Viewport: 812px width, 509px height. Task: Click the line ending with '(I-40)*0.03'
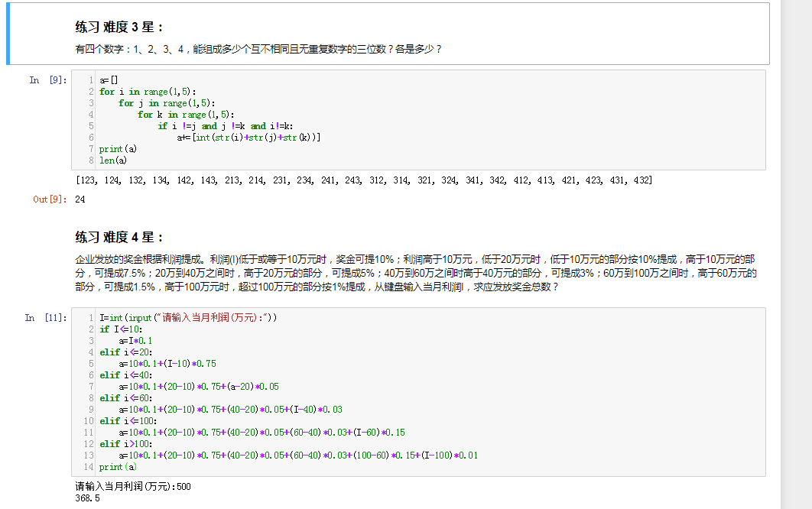click(230, 409)
